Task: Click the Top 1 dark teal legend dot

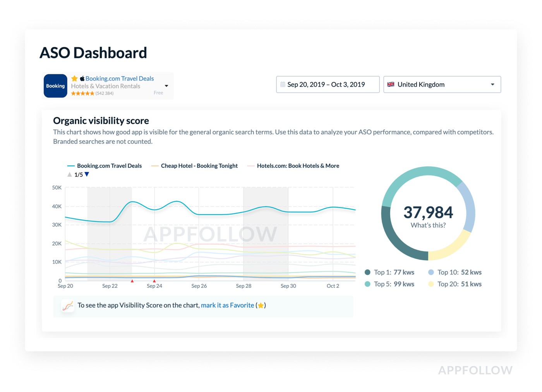Action: tap(367, 272)
